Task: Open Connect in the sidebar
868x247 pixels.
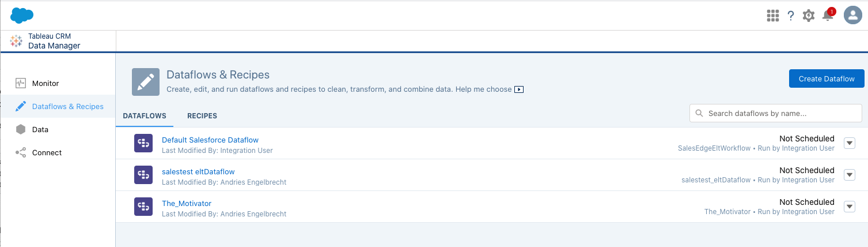Action: (47, 153)
